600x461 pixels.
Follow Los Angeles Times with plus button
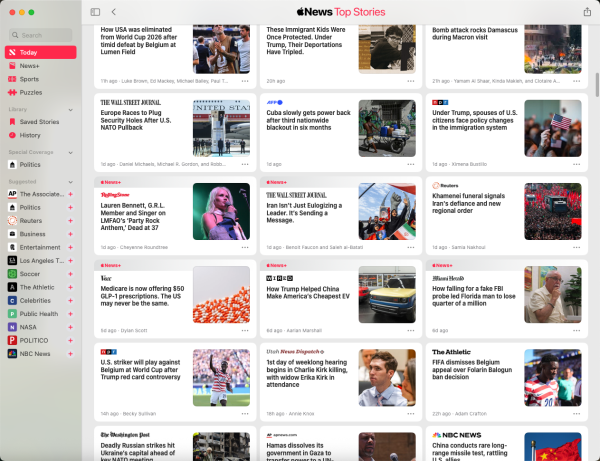(70, 261)
